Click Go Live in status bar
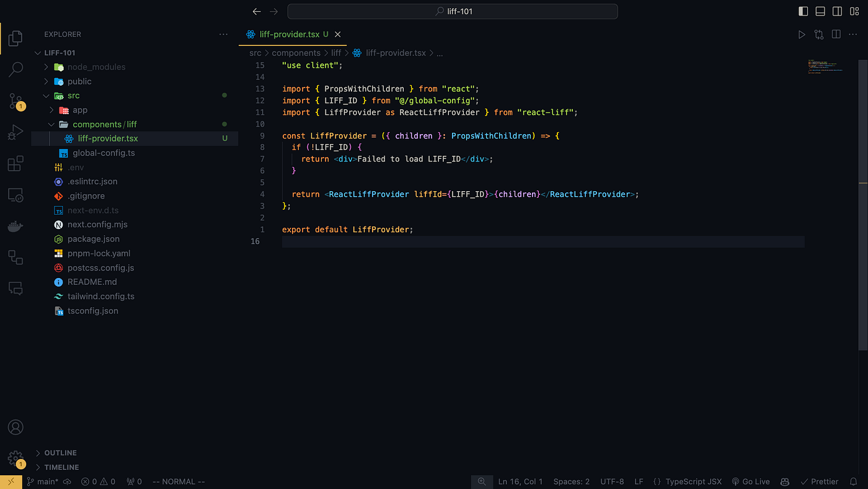The image size is (868, 489). coord(751,482)
